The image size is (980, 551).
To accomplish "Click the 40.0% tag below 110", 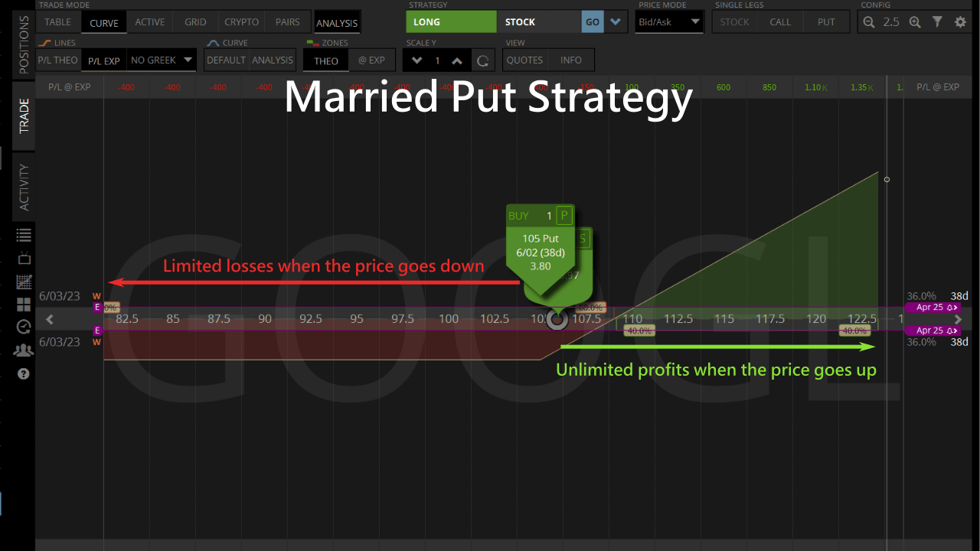I will click(639, 331).
